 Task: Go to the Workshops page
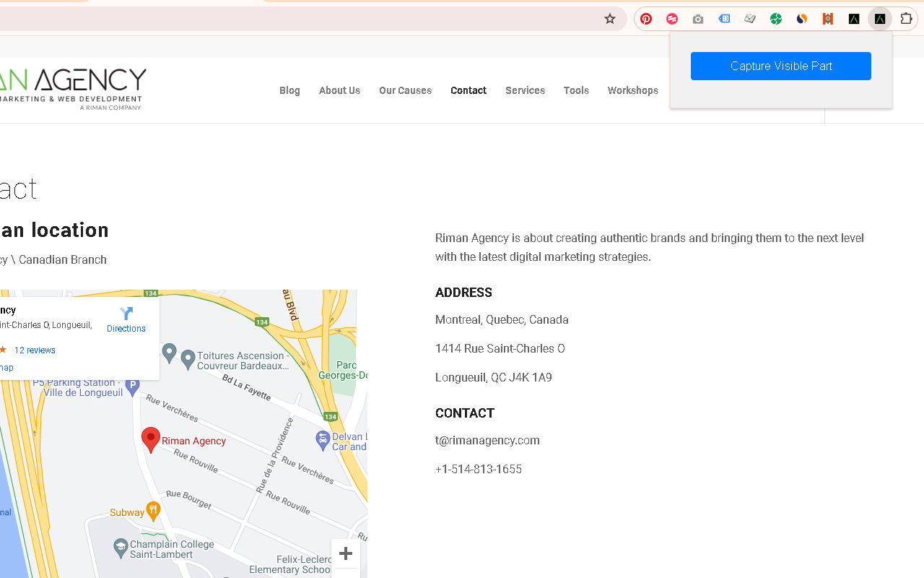[x=632, y=90]
